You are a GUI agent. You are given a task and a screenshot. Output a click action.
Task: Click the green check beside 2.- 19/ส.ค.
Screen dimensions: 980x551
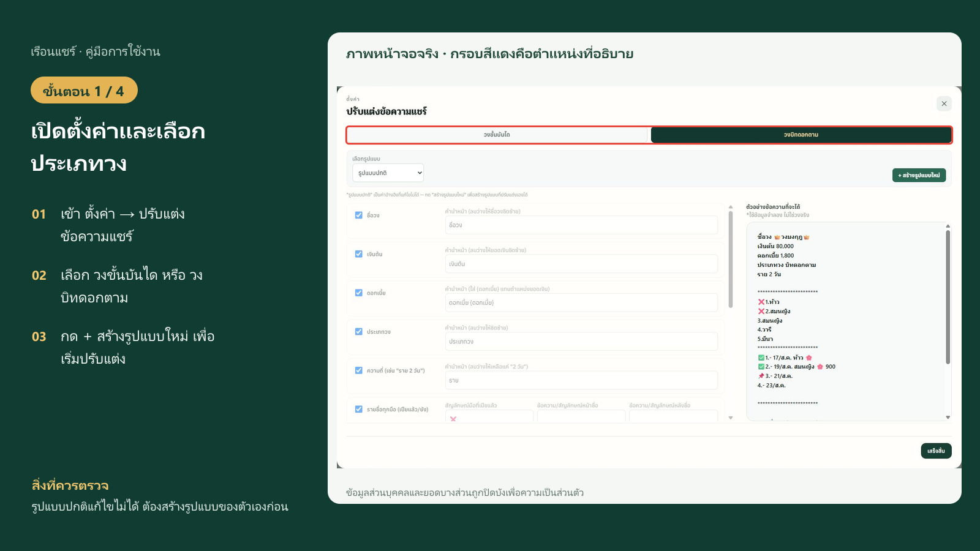761,367
